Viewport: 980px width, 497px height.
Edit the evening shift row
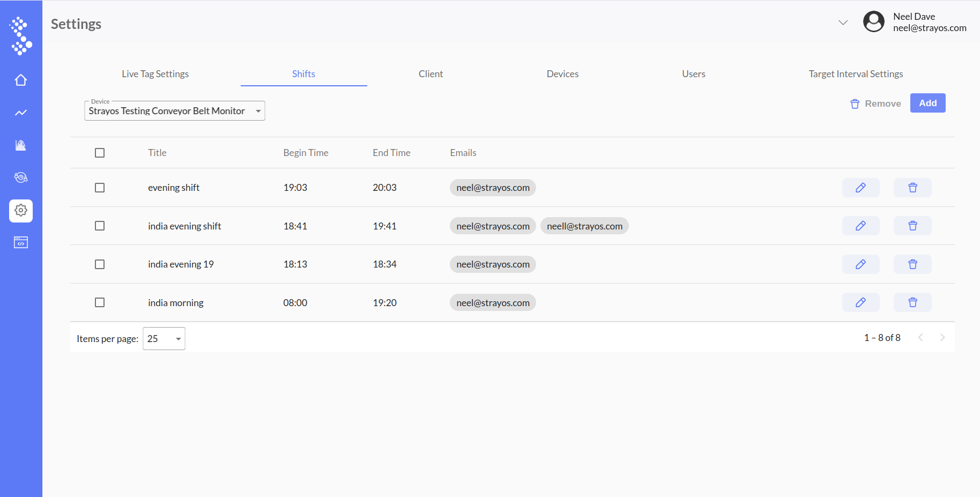click(860, 188)
